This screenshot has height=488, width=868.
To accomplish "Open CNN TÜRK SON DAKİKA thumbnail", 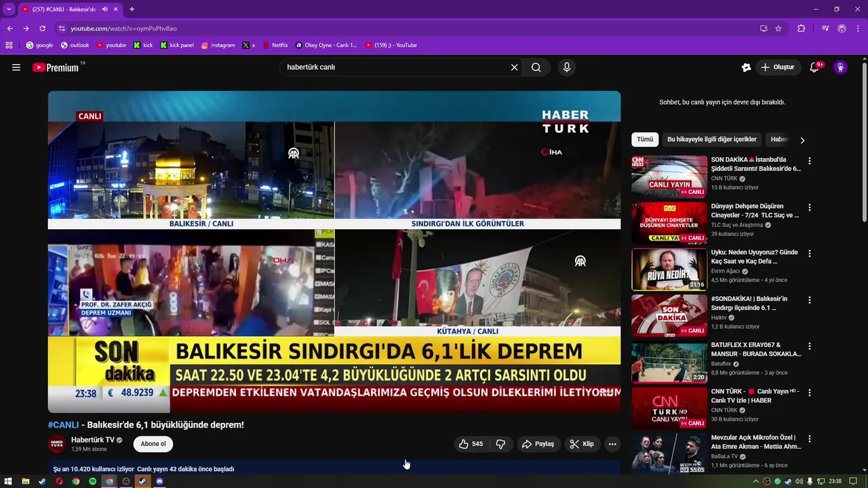I will pyautogui.click(x=669, y=176).
